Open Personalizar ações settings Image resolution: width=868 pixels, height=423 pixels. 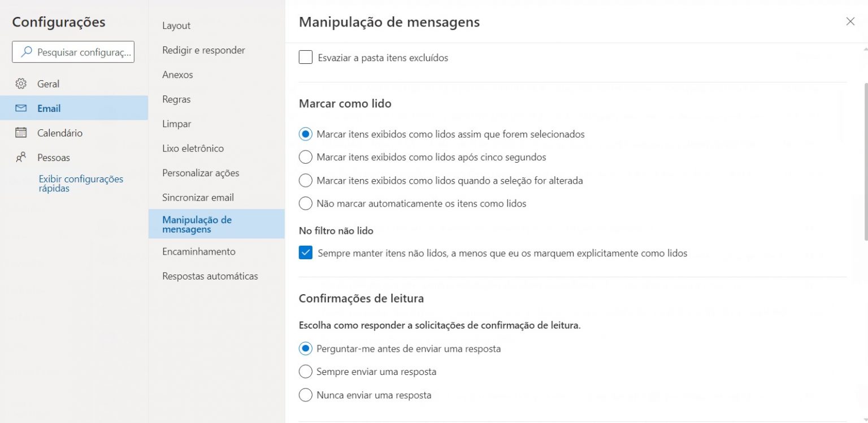tap(216, 173)
